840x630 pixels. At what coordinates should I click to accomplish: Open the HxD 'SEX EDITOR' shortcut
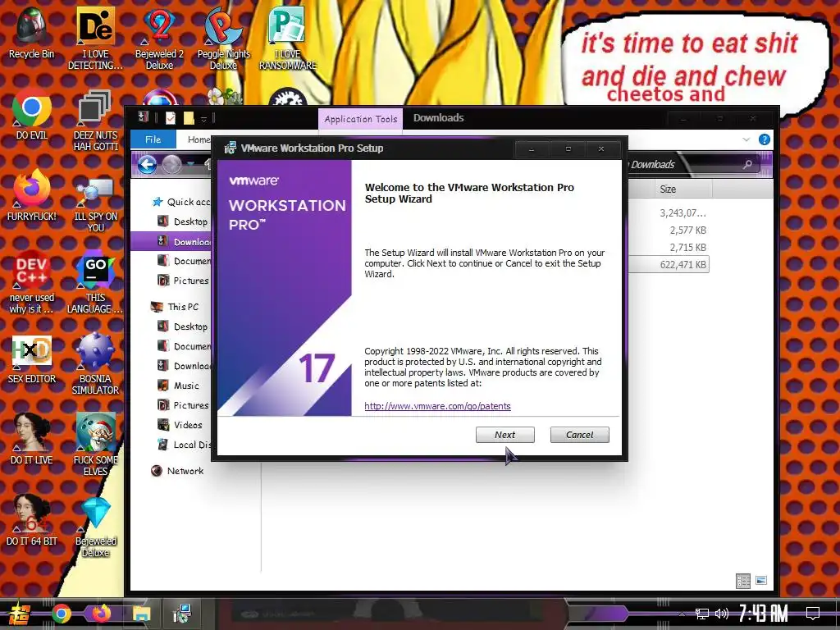coord(31,359)
